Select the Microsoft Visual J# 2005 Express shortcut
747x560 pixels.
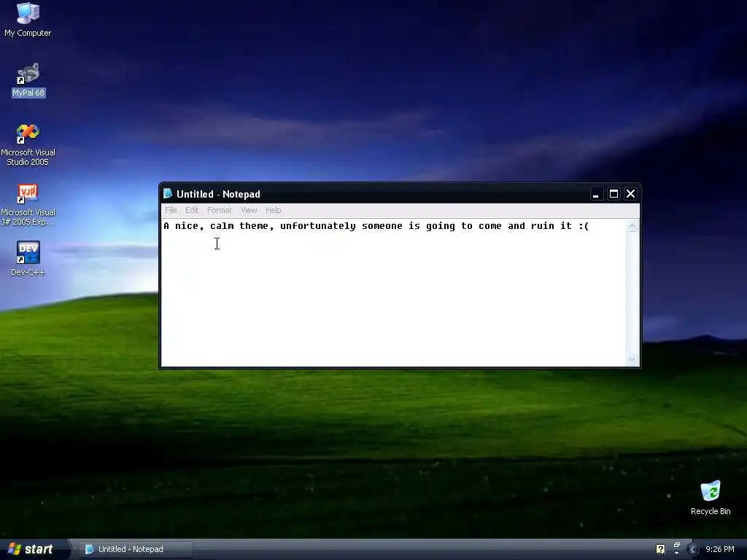28,204
